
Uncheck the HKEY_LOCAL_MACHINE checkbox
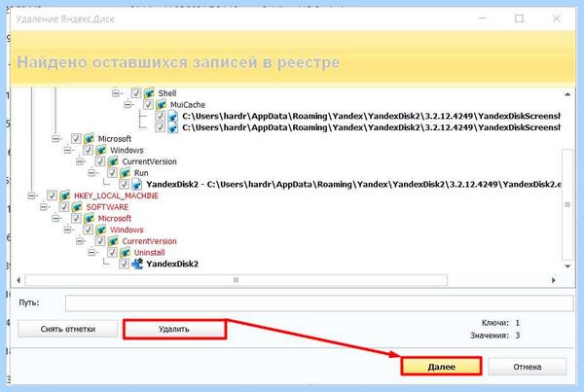[x=52, y=196]
